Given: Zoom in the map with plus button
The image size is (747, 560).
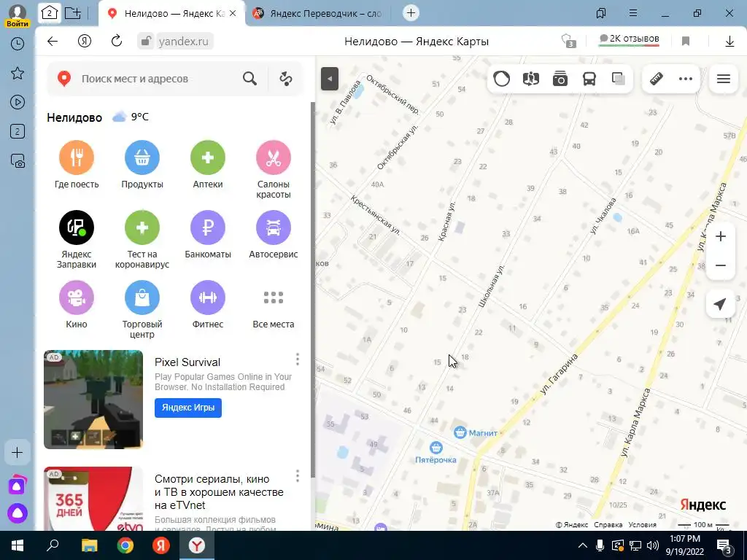Looking at the screenshot, I should tap(721, 236).
